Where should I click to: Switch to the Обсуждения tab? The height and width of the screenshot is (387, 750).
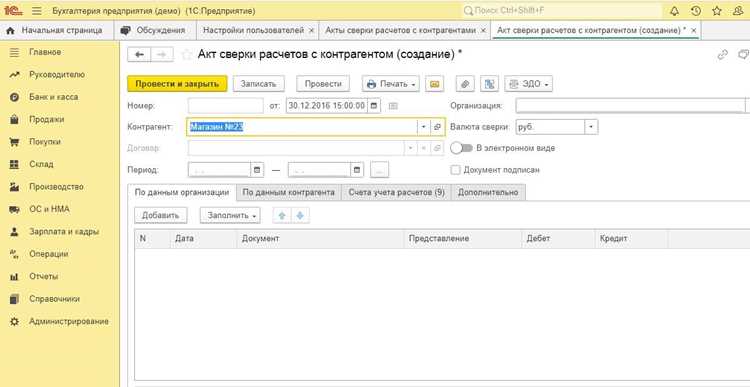coord(154,30)
